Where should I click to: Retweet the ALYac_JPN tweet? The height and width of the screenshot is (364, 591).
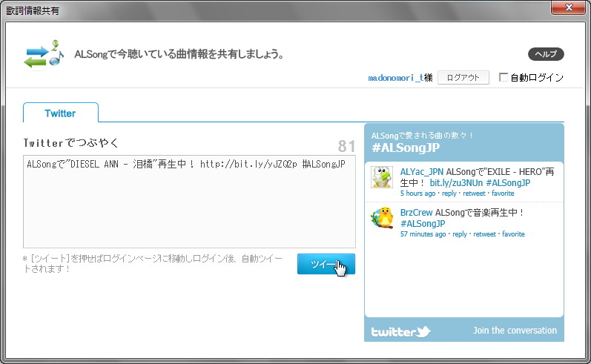(x=474, y=193)
